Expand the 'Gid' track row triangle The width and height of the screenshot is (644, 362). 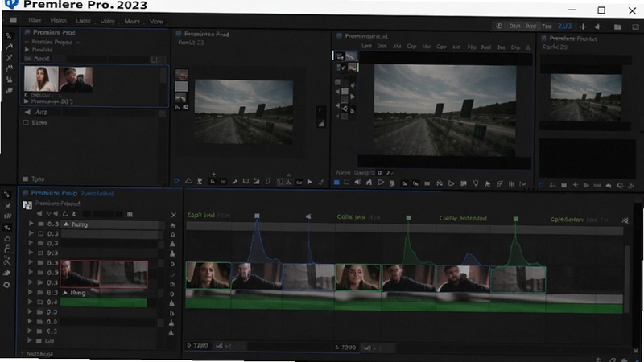[29, 340]
